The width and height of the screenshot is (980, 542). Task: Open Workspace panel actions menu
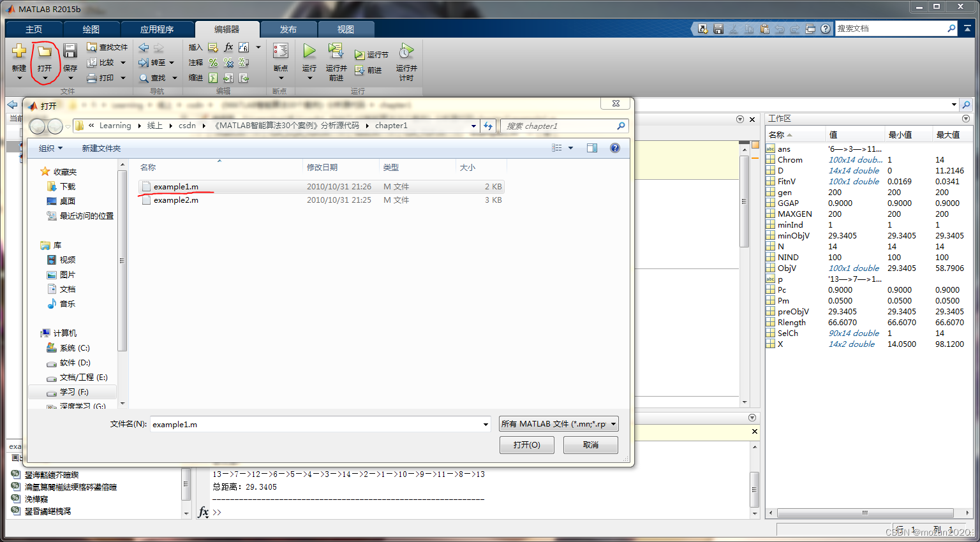tap(965, 119)
